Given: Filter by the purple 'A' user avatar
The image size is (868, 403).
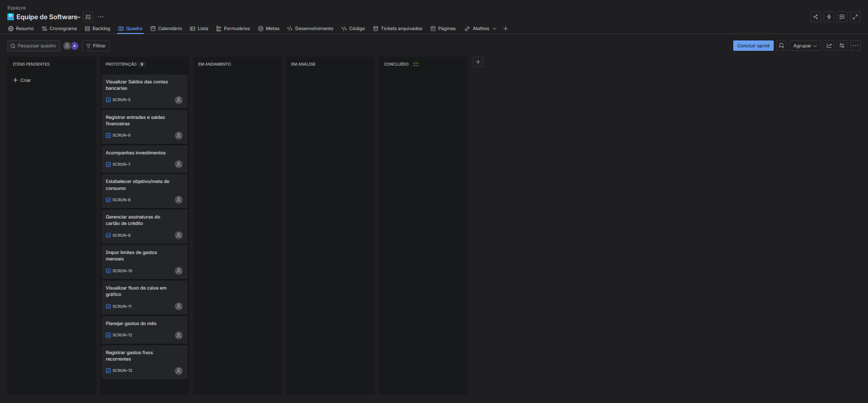Looking at the screenshot, I should tap(75, 46).
